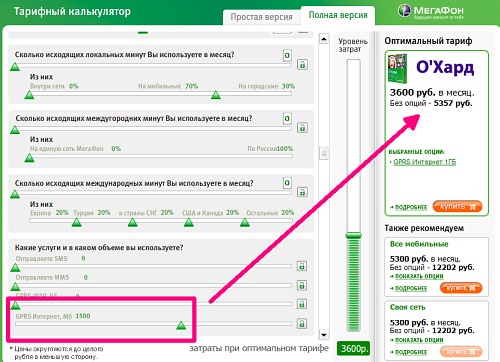Toggle lock icon for intercity minutes question
The height and width of the screenshot is (362, 500).
click(302, 128)
